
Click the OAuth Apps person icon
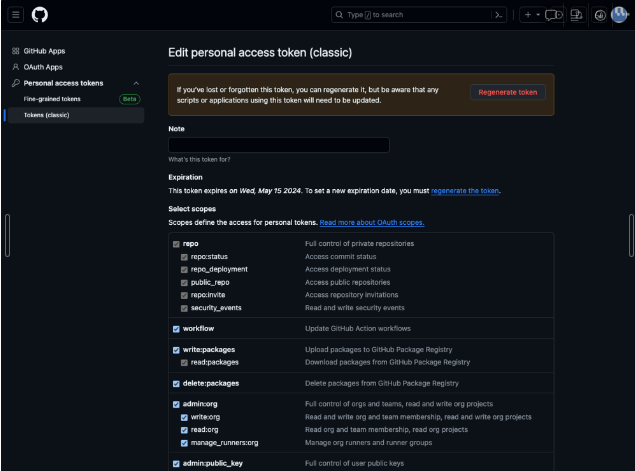[x=15, y=67]
